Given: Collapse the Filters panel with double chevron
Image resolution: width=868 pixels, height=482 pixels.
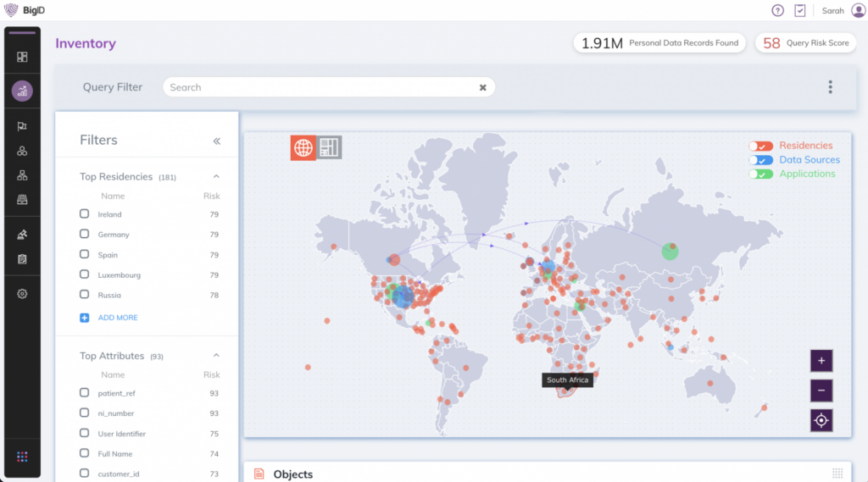Looking at the screenshot, I should (216, 141).
